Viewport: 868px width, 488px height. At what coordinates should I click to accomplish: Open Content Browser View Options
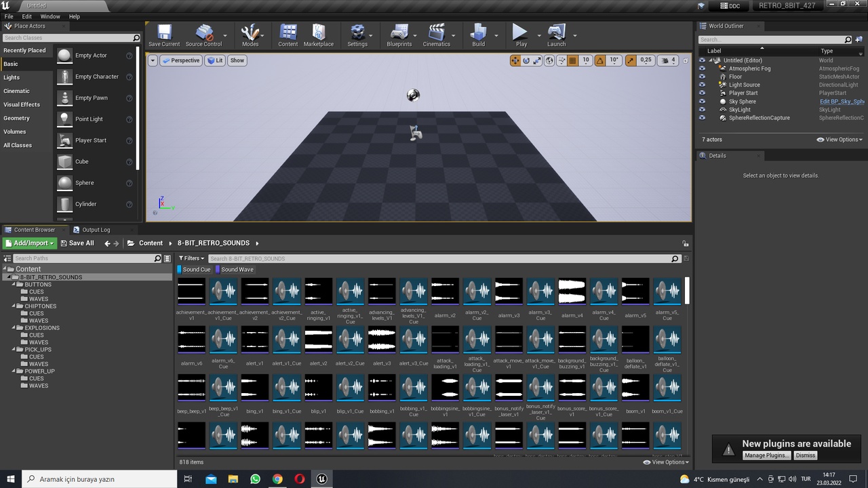pyautogui.click(x=666, y=462)
